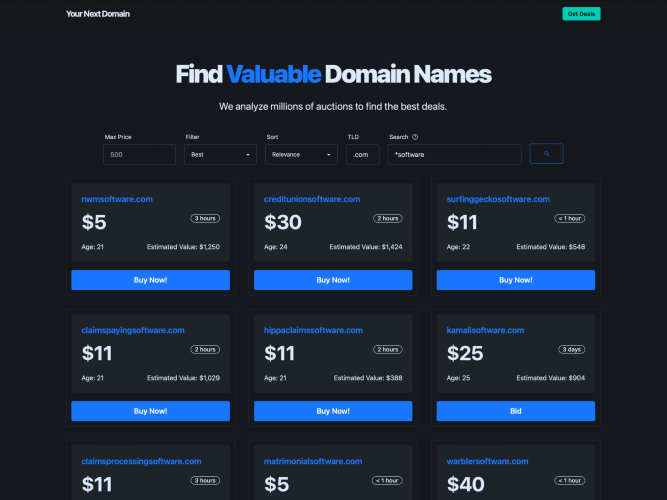Click the < 1 hour badge on surfinggeckosoftware.com

click(x=570, y=218)
